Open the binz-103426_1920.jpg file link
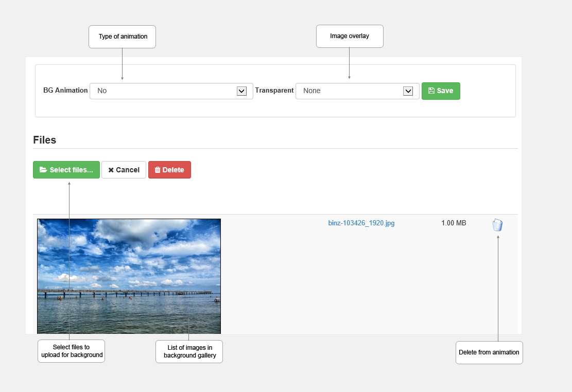The height and width of the screenshot is (392, 572). (361, 223)
